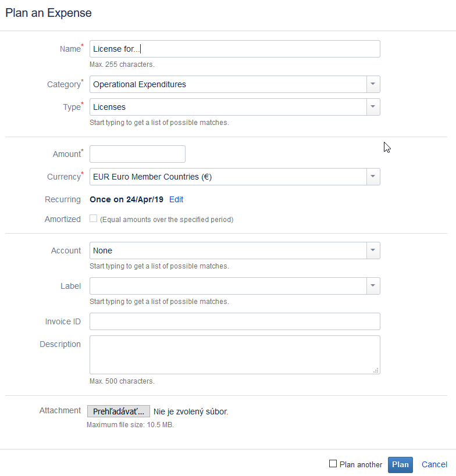Click the Licenses type field
Viewport: 456px width, 476px height.
pos(228,107)
